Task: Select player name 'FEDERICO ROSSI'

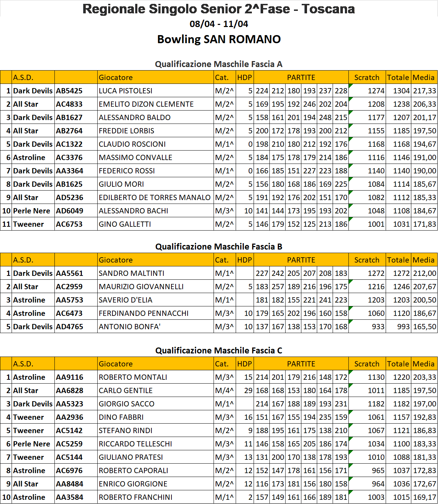Action: tap(126, 171)
